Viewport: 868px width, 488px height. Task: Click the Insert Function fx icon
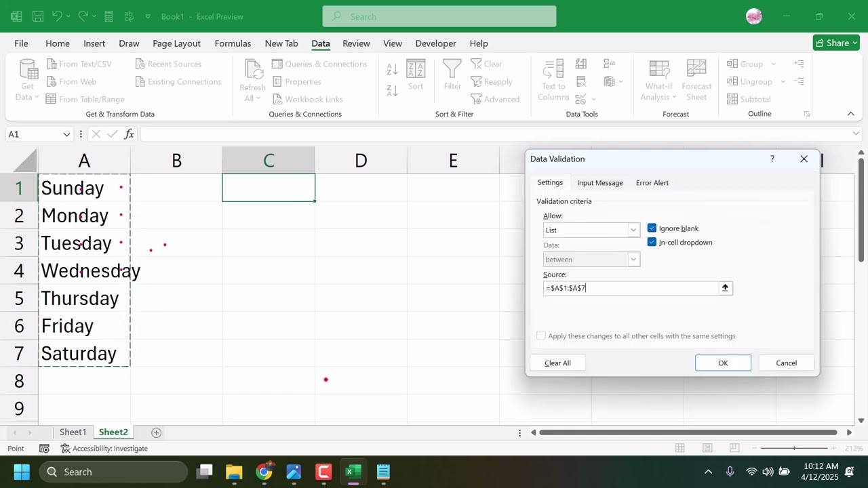[x=129, y=134]
